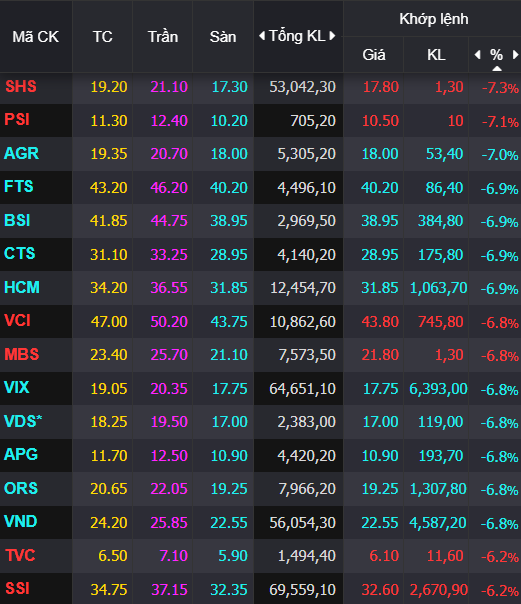Click FTS reference price 43.20

[x=109, y=188]
